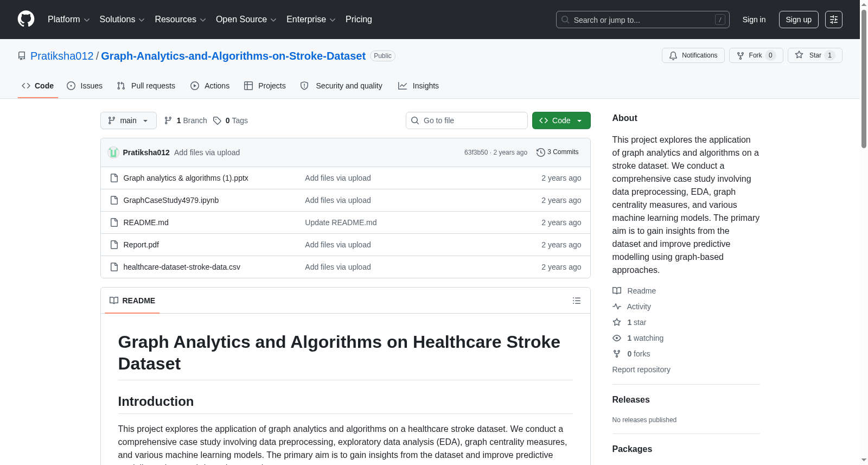Click the book icon beside Readme link
This screenshot has height=465, width=868.
tap(617, 291)
